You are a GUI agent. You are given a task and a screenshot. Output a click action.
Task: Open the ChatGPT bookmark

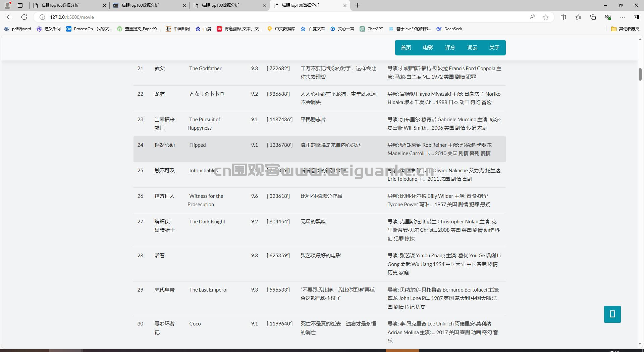point(371,29)
